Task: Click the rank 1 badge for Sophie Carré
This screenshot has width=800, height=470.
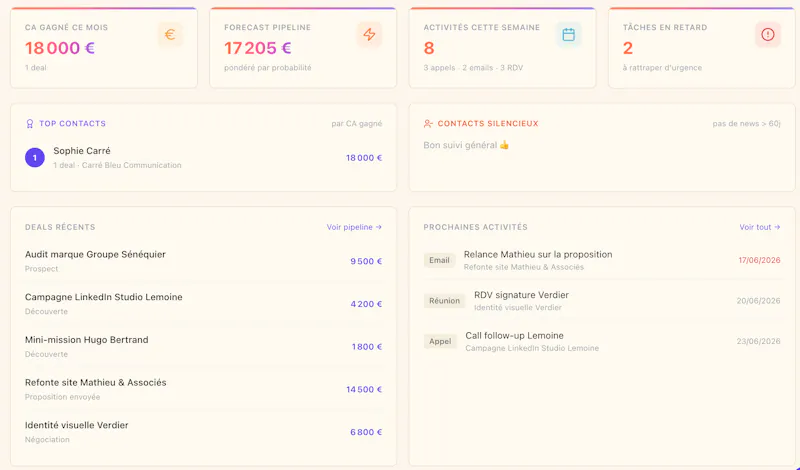Action: point(35,158)
